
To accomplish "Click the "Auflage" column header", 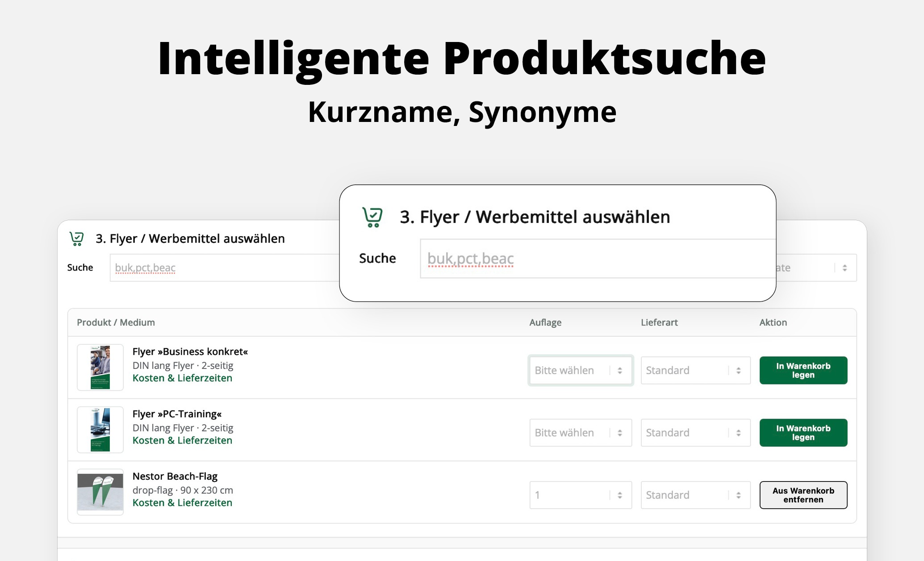I will (x=545, y=322).
